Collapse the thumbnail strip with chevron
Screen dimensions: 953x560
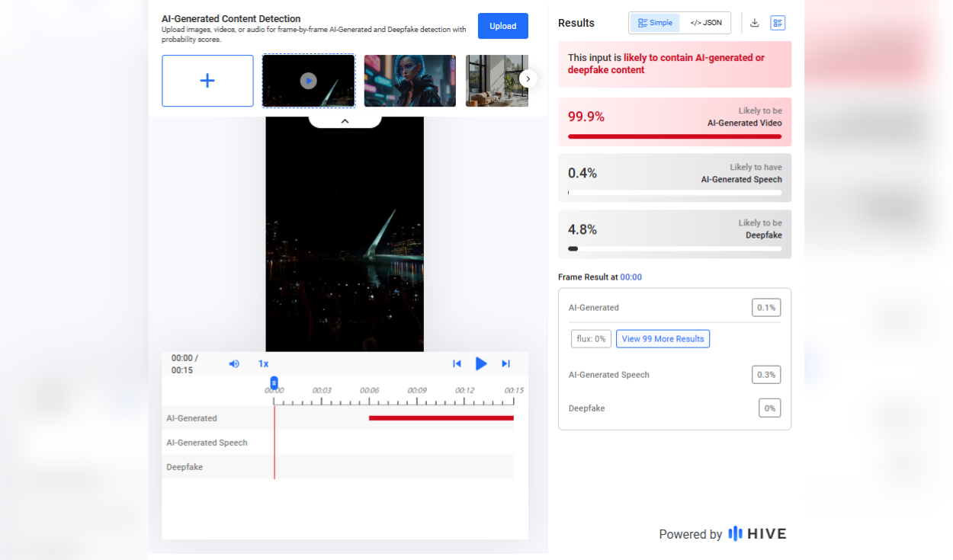point(345,121)
